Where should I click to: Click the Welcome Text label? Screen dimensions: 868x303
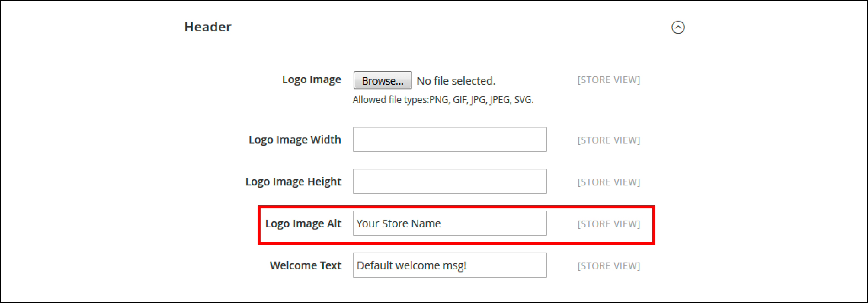(x=306, y=265)
